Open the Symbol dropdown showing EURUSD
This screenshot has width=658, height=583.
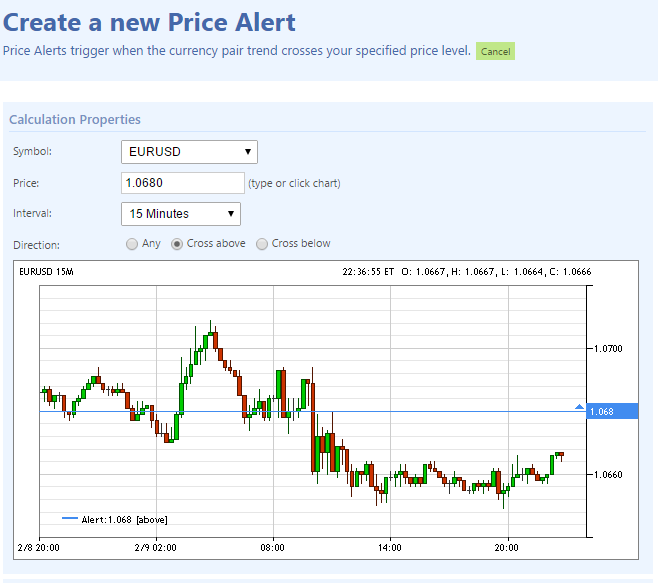click(x=189, y=152)
